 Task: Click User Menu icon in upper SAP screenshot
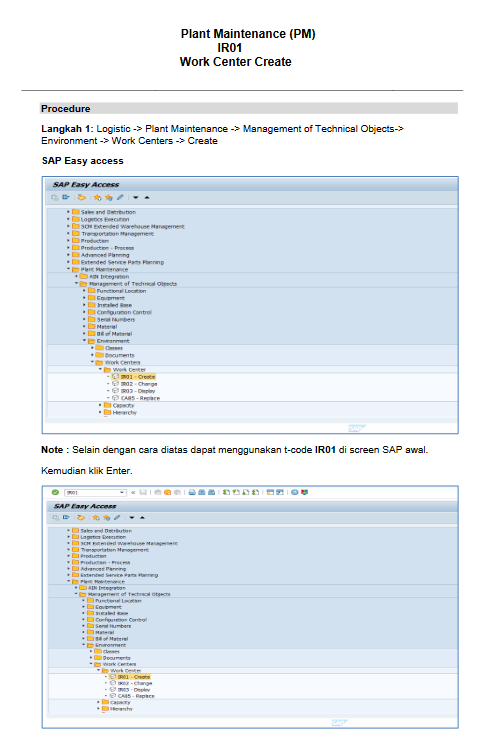55,198
